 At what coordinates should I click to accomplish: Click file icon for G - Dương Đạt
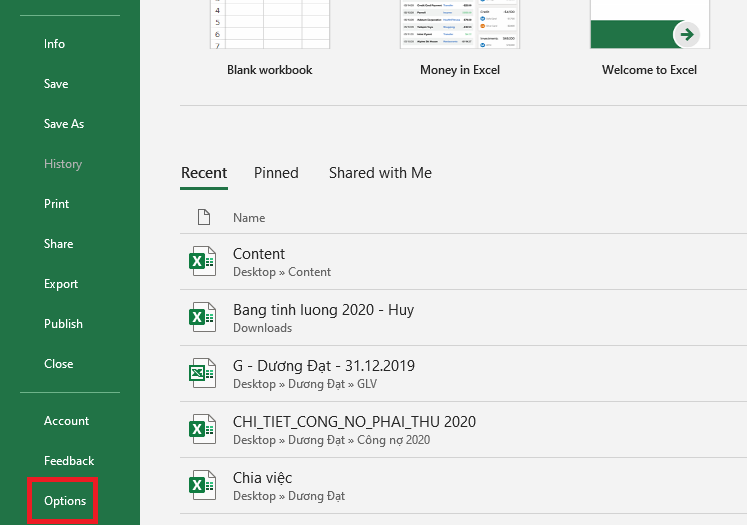click(203, 374)
